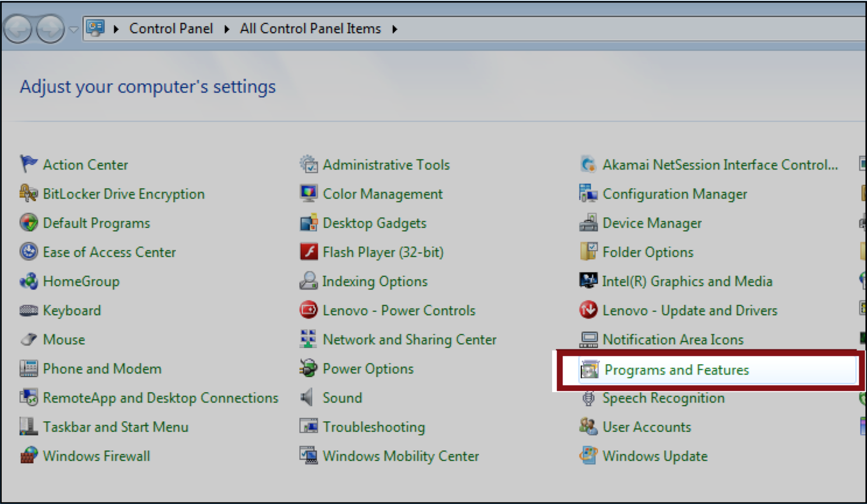Open the Device Manager link
The image size is (867, 504).
pos(652,223)
